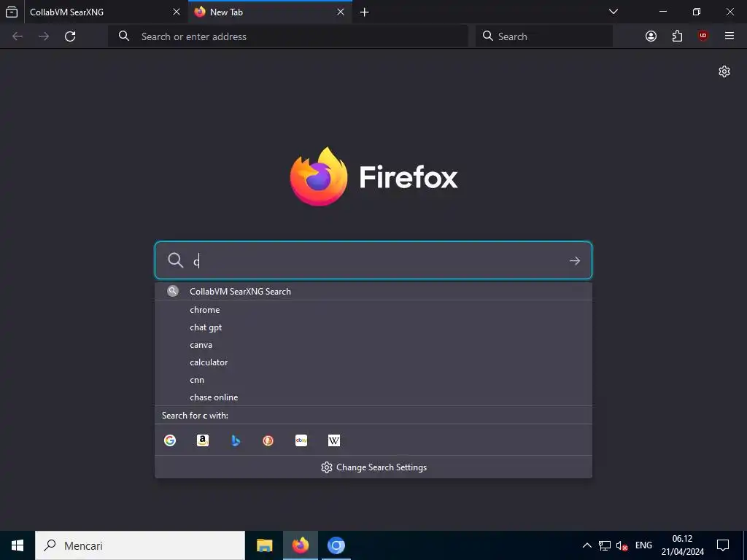747x560 pixels.
Task: Personalize new tab gear icon
Action: point(724,71)
